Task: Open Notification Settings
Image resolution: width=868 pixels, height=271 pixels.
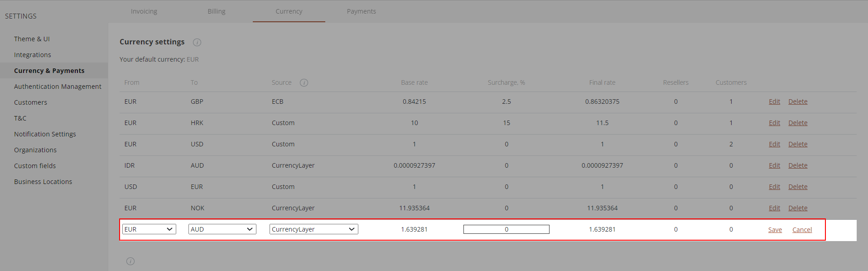Action: pos(45,134)
